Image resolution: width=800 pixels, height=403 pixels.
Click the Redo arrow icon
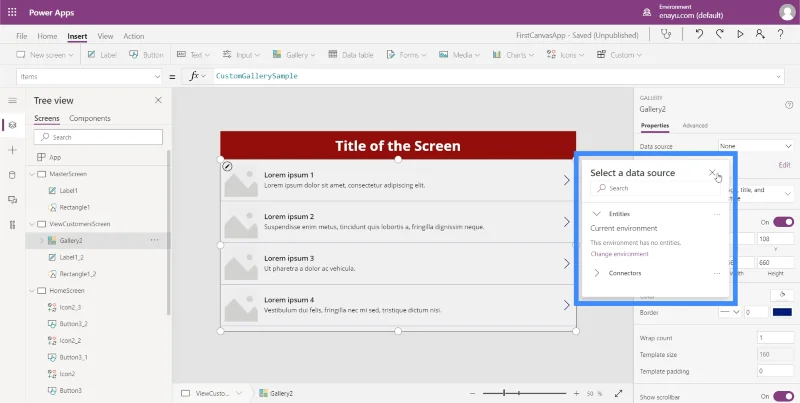tap(719, 34)
